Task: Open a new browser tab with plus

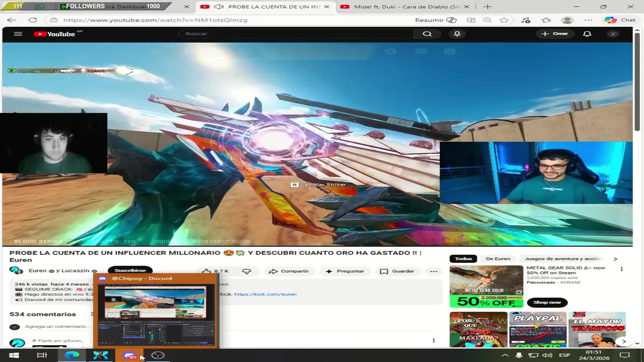Action: tap(488, 7)
